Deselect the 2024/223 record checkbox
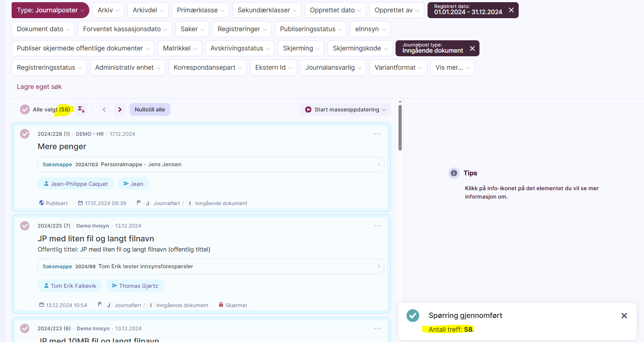Image resolution: width=644 pixels, height=343 pixels. point(25,328)
